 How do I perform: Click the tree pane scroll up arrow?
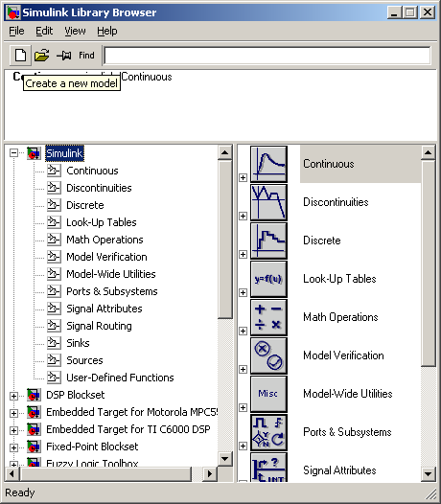pyautogui.click(x=225, y=152)
